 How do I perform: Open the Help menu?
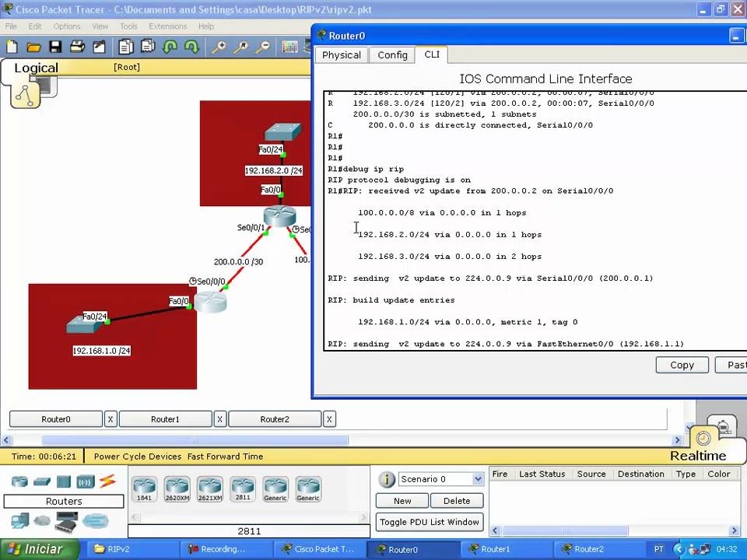click(x=206, y=26)
